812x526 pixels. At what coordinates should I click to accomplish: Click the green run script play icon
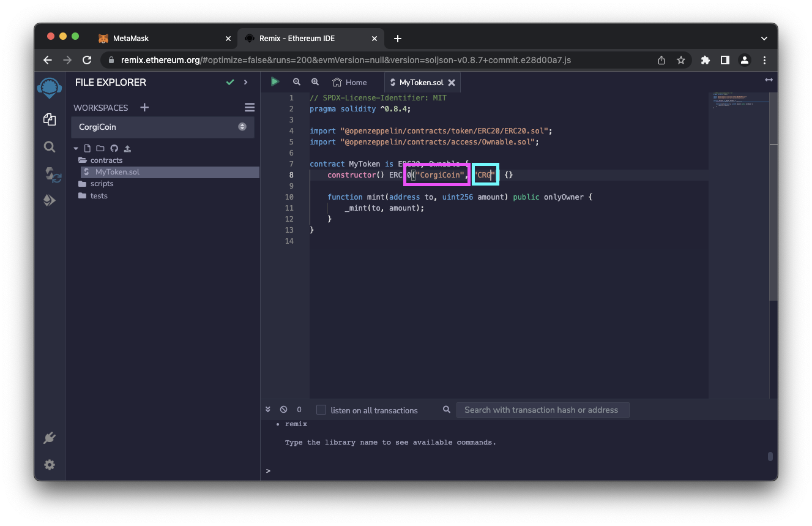coord(275,81)
